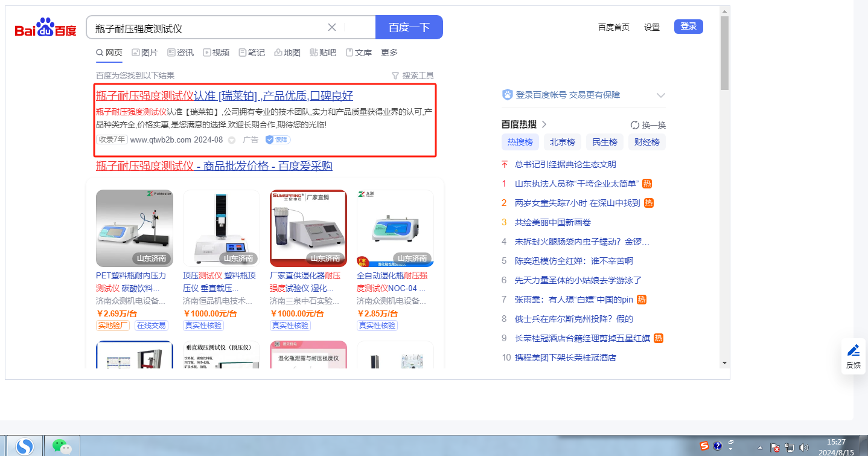
Task: Click the 登录 login button
Action: [x=689, y=27]
